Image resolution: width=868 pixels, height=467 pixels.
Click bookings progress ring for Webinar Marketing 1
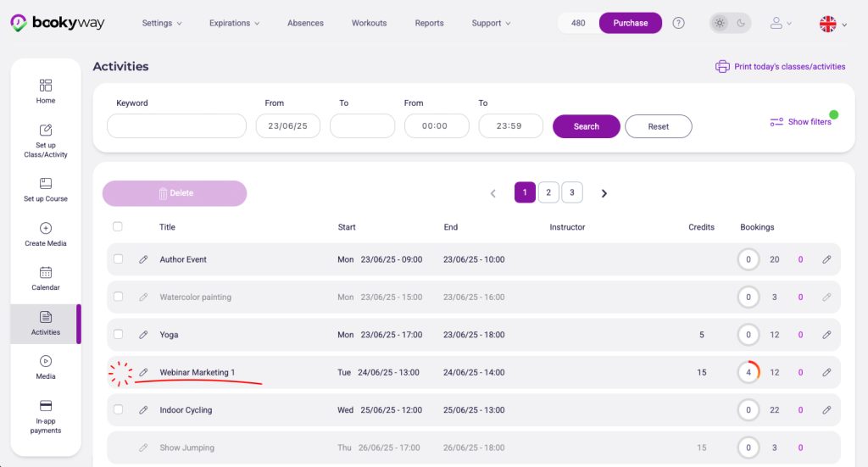pyautogui.click(x=748, y=372)
